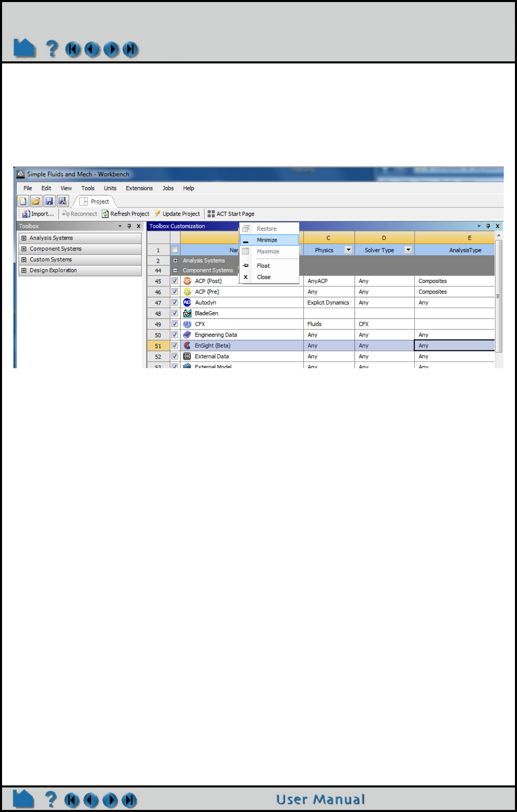
Task: Click the Engineering Data component icon
Action: [187, 335]
